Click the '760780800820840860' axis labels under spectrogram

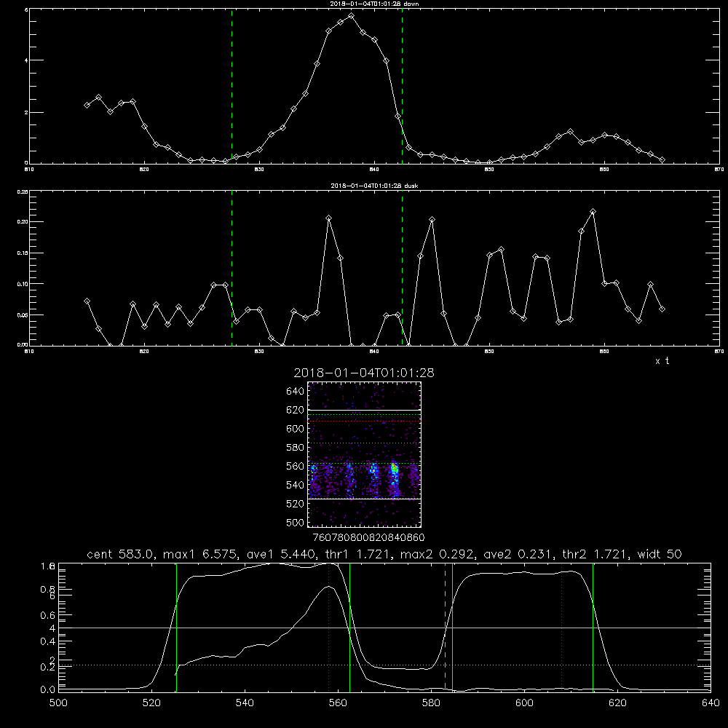point(368,537)
